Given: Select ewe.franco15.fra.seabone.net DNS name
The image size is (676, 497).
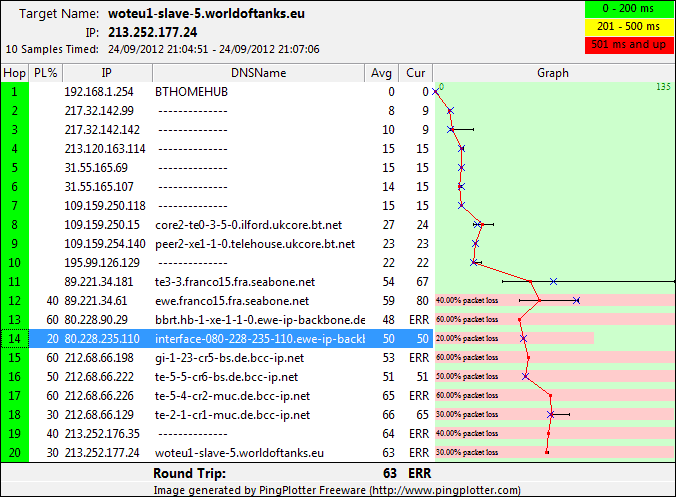Looking at the screenshot, I should coord(232,301).
